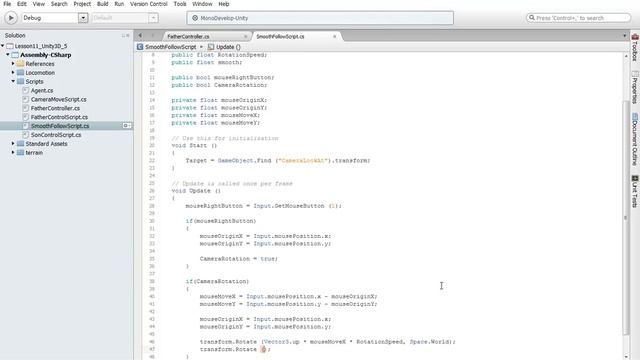This screenshot has height=360, width=640.
Task: Click the editor vertical scrollbar thumb
Action: [x=626, y=218]
